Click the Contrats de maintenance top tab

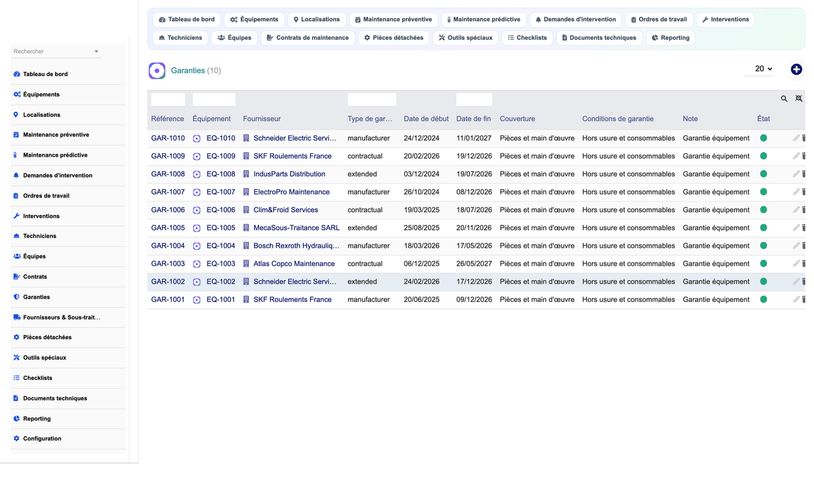click(308, 38)
